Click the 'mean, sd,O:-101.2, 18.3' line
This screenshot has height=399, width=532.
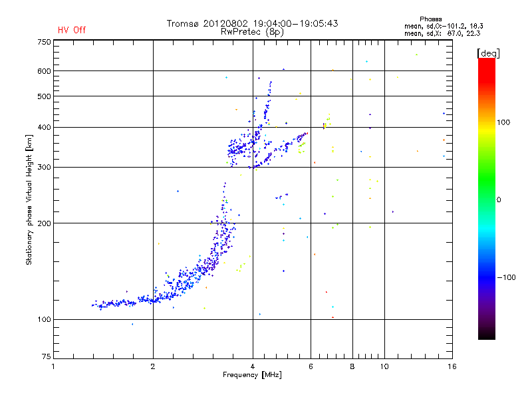click(444, 26)
